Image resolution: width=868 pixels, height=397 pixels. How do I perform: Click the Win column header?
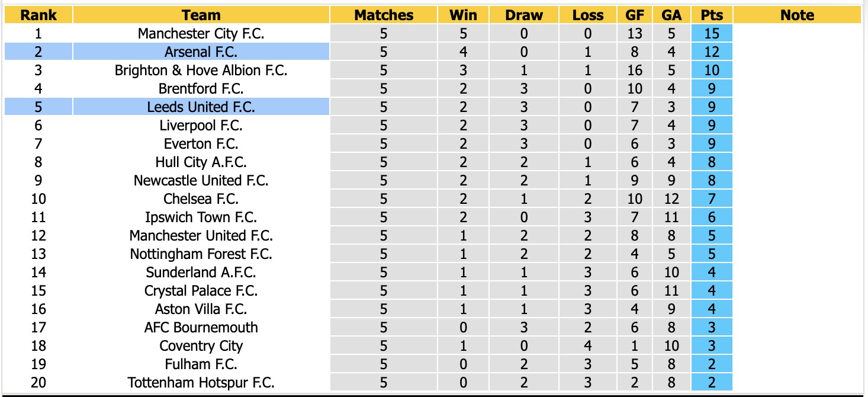click(x=463, y=15)
